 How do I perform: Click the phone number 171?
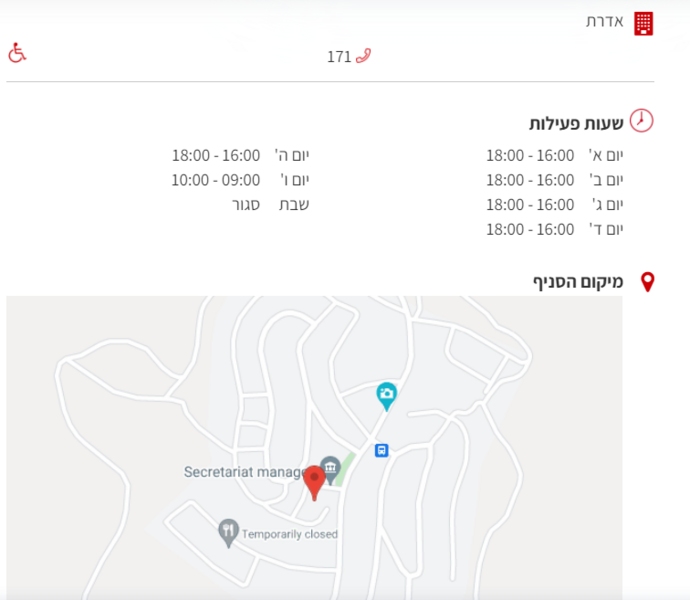click(x=339, y=57)
